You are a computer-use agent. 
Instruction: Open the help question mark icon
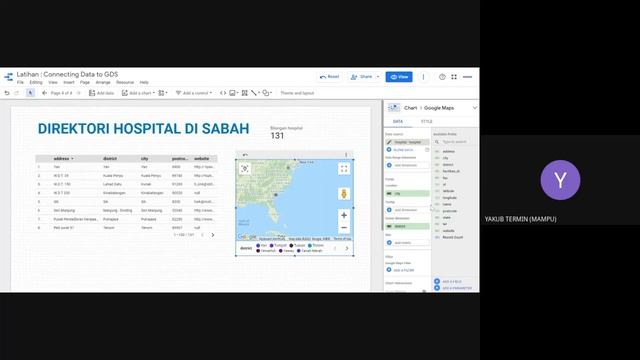click(442, 77)
